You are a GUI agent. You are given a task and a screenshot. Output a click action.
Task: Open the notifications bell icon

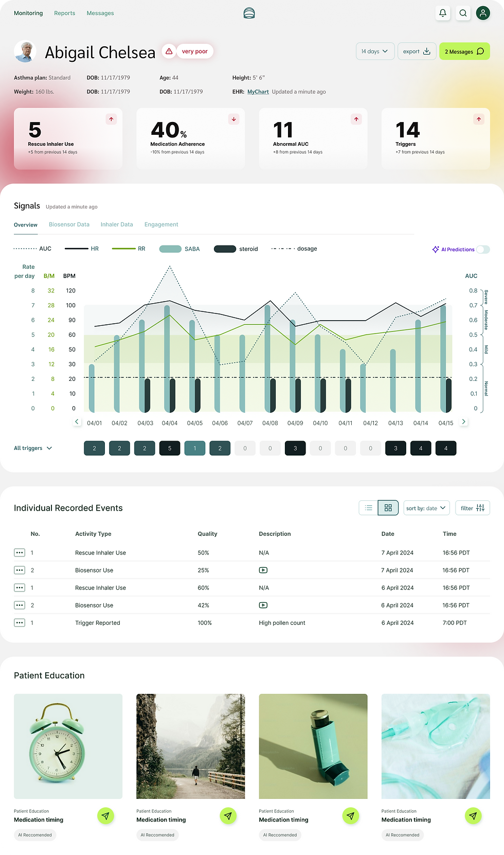[442, 13]
